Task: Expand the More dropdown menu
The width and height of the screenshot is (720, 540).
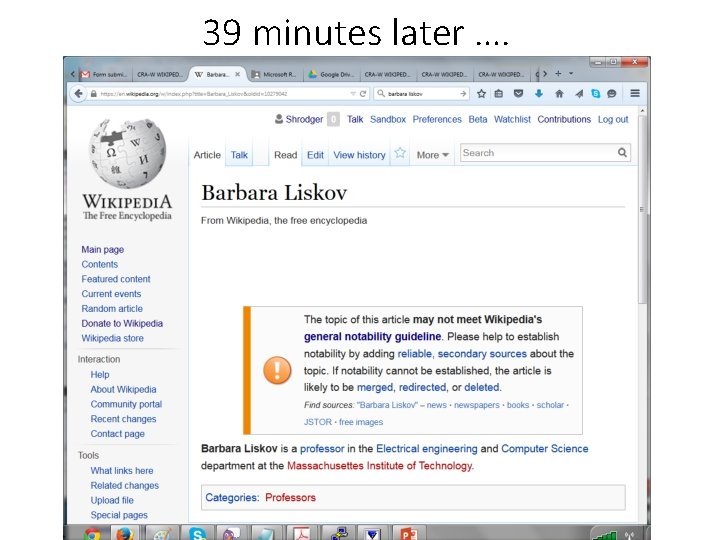Action: [x=432, y=155]
